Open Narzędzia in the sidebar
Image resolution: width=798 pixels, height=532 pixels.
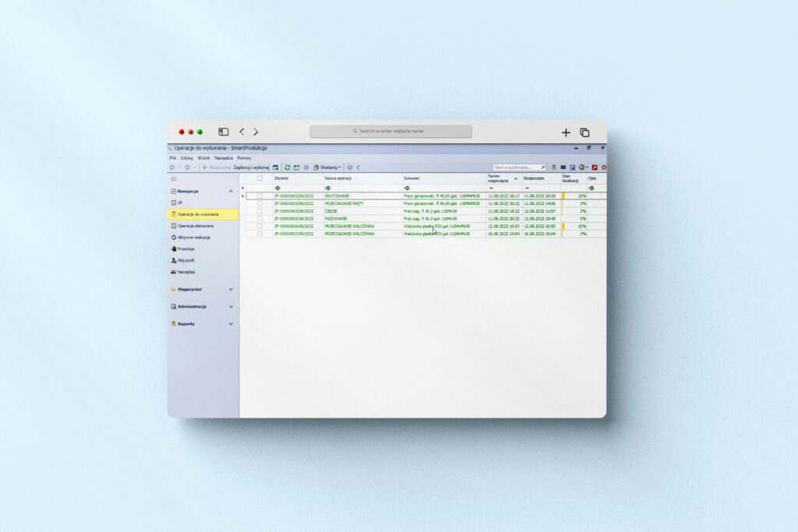click(x=185, y=272)
